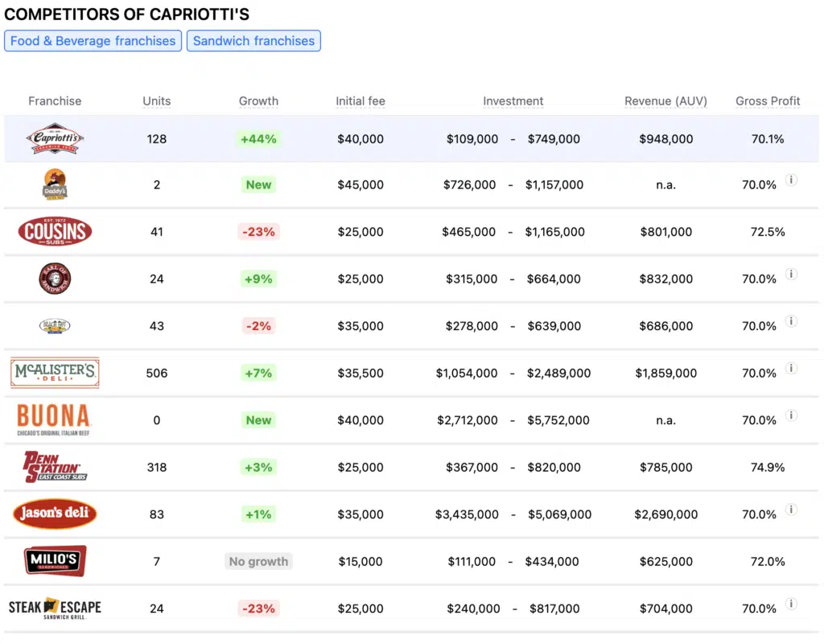Select the Earl of Sandwich logo
The width and height of the screenshot is (824, 644).
(55, 279)
